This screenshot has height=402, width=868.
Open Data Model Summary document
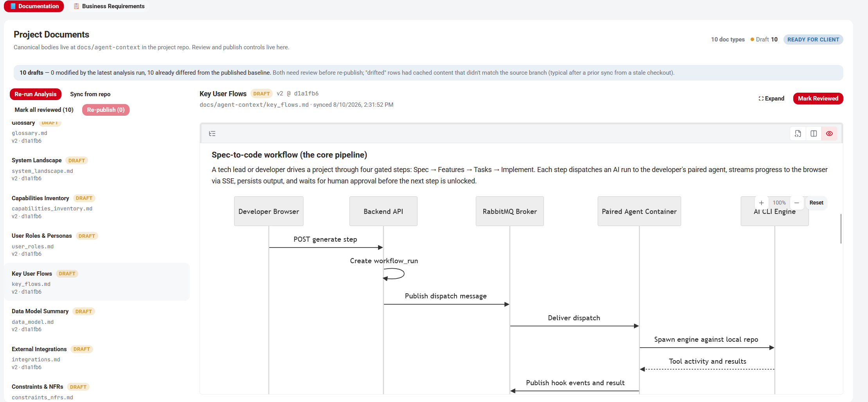(x=97, y=320)
